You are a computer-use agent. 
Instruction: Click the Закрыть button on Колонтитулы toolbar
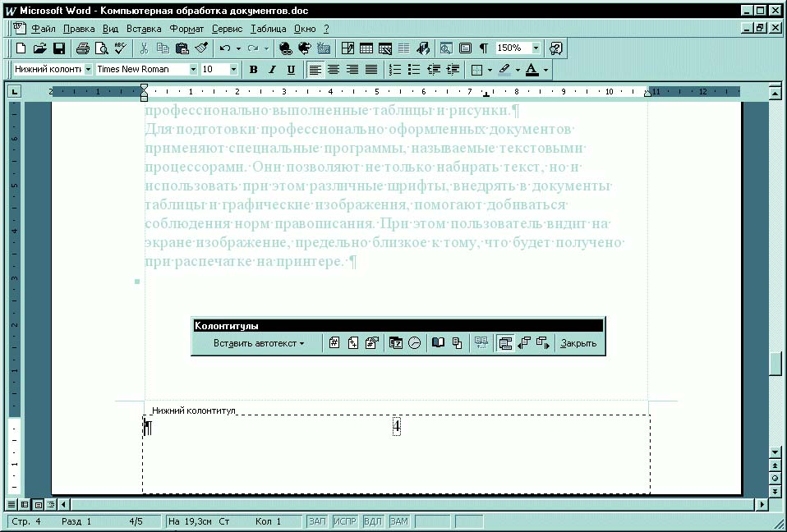(x=578, y=343)
